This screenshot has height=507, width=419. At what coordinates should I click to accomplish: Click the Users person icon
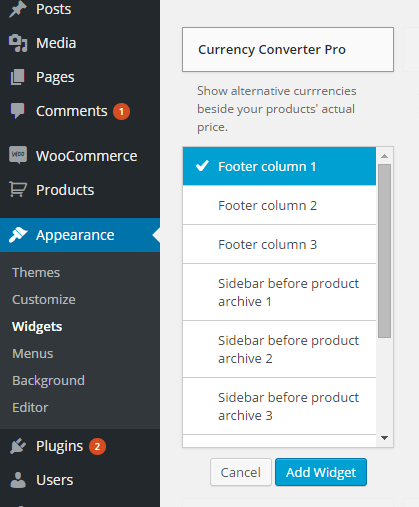click(x=18, y=480)
